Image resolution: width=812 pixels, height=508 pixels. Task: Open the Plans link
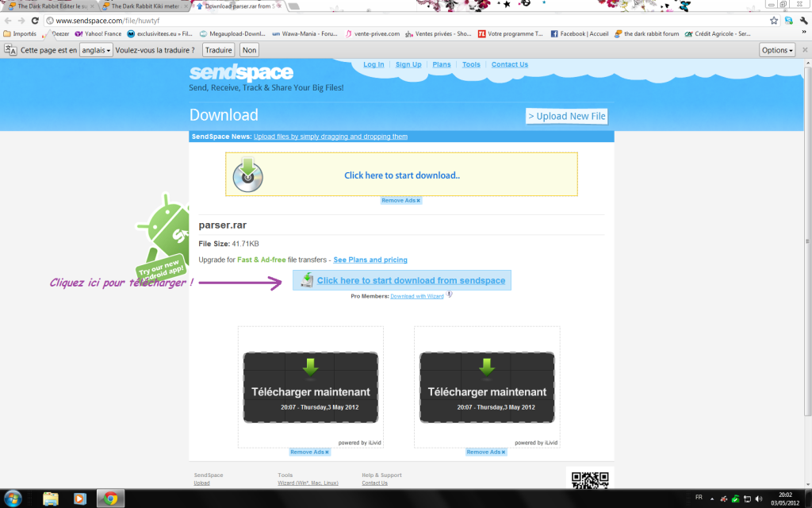tap(441, 64)
